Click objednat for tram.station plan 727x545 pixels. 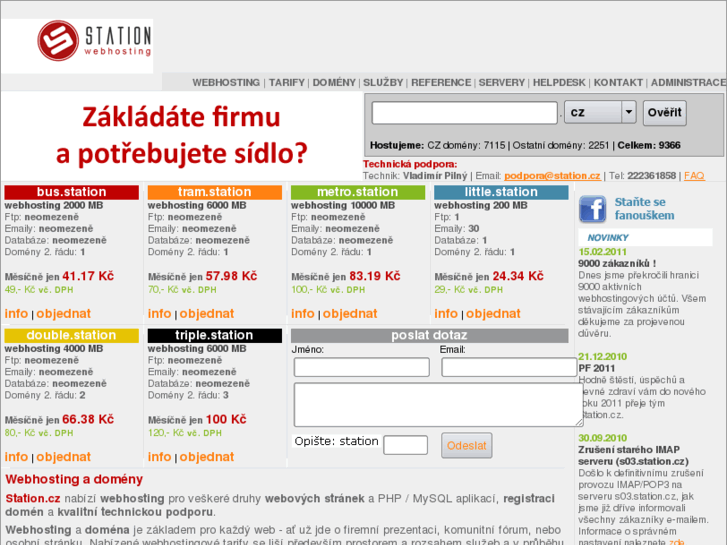coord(207,314)
